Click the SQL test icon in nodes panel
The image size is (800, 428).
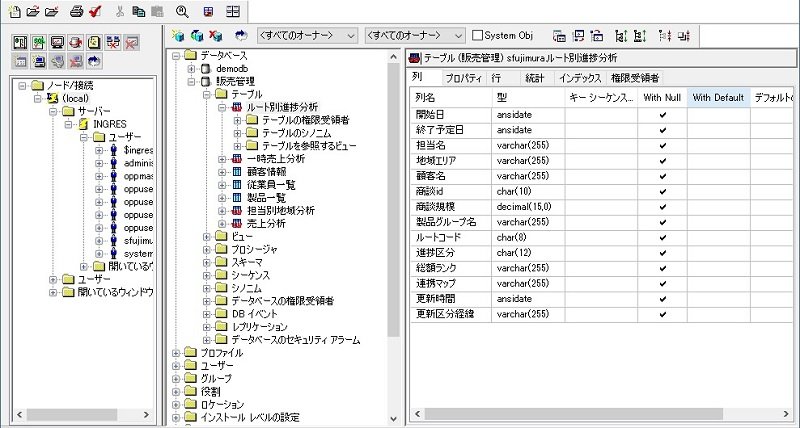(x=39, y=42)
